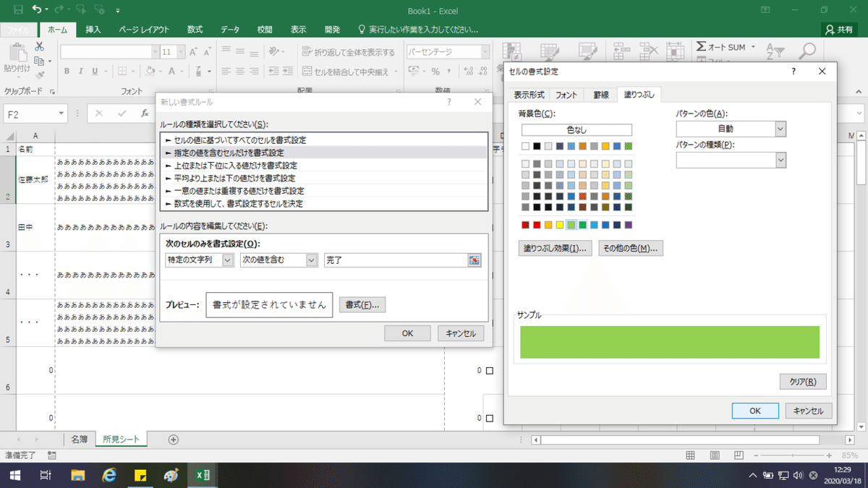Open File Explorer from taskbar

[x=78, y=475]
